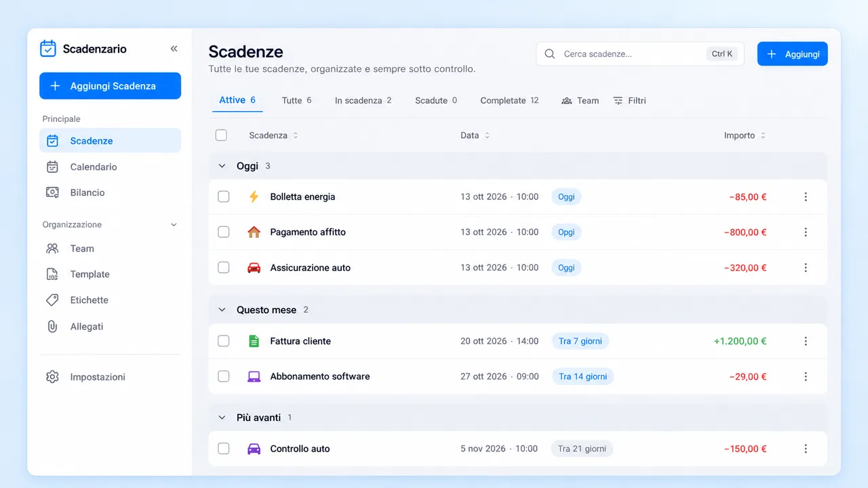Check the Bolletta energia checkbox
Screen dimensions: 868x488
(x=223, y=197)
